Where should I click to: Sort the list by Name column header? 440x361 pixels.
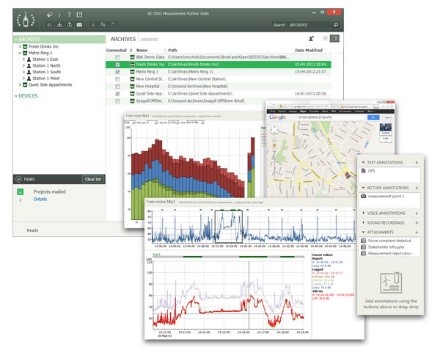coord(142,50)
